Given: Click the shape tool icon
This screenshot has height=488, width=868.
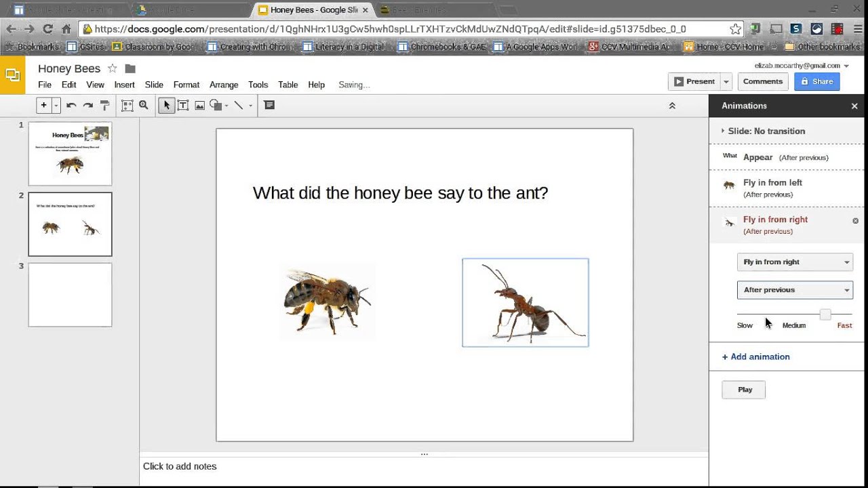Looking at the screenshot, I should (216, 105).
